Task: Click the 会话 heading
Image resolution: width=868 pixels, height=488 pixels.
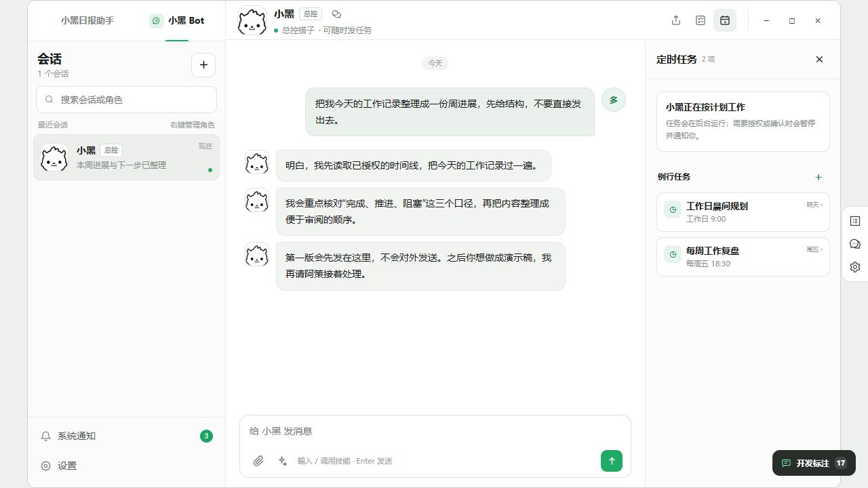Action: tap(50, 59)
